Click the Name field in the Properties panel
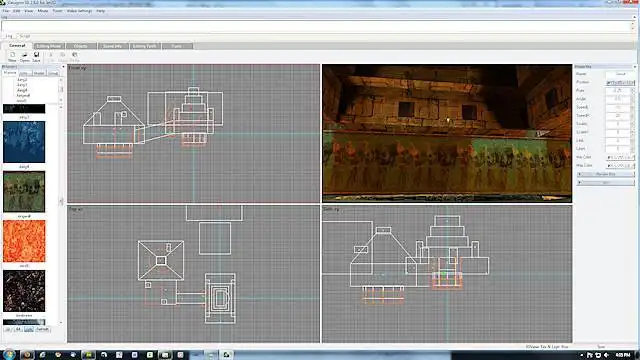 [x=620, y=74]
